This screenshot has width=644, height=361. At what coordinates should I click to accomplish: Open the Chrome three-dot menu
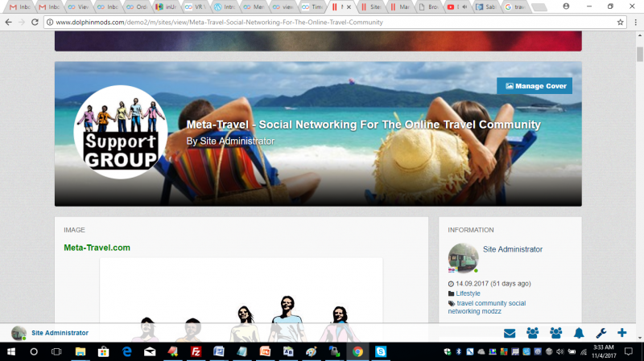coord(636,23)
